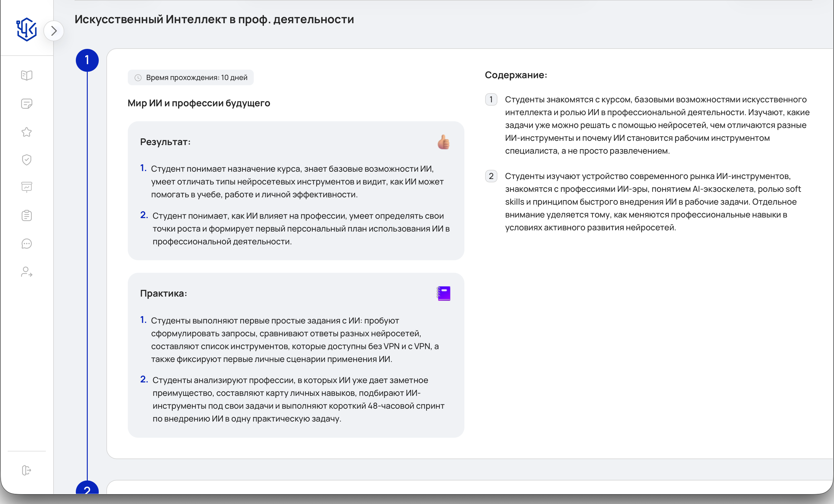Open the book (courses) sidebar icon
The image size is (834, 504).
coord(26,75)
